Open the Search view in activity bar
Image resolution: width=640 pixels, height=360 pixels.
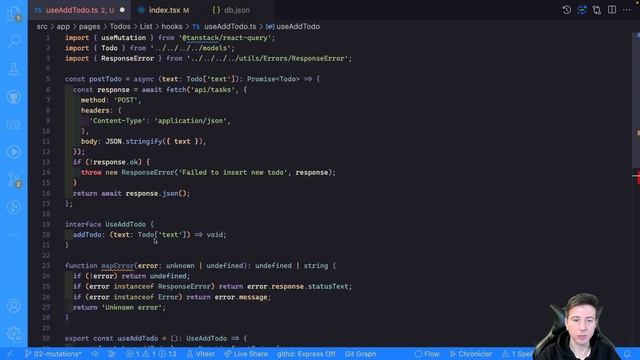click(x=14, y=40)
